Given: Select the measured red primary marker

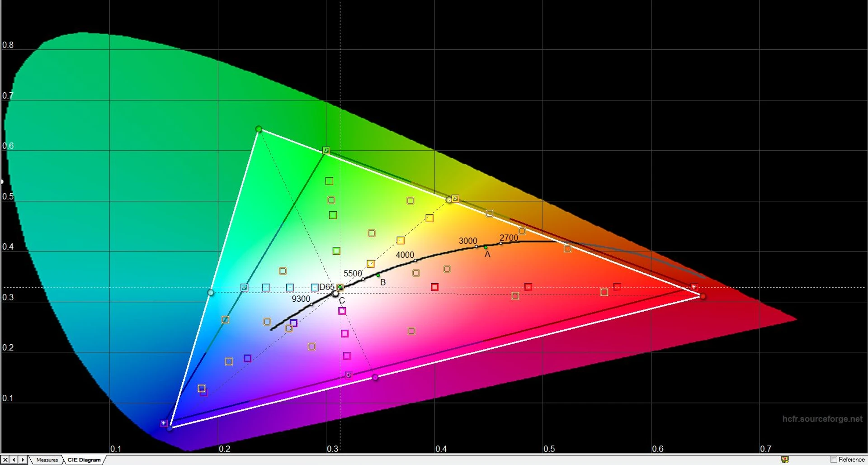Looking at the screenshot, I should pyautogui.click(x=694, y=287).
